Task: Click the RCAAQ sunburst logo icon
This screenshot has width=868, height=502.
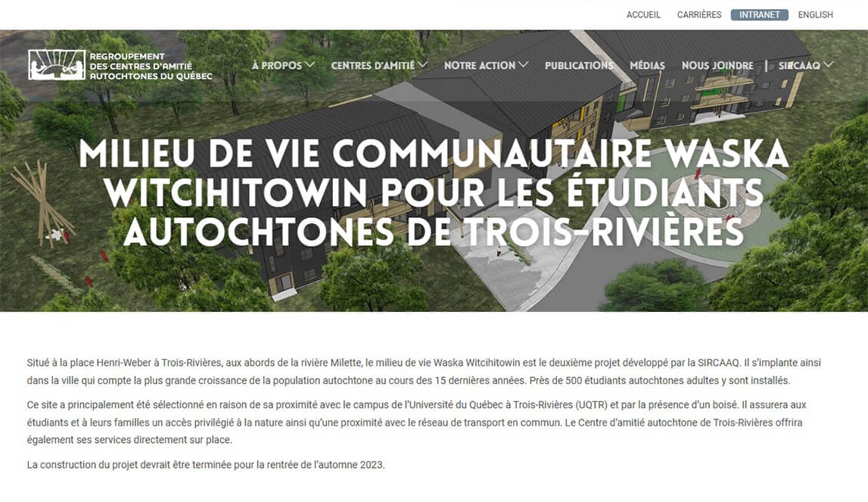Action: tap(57, 65)
